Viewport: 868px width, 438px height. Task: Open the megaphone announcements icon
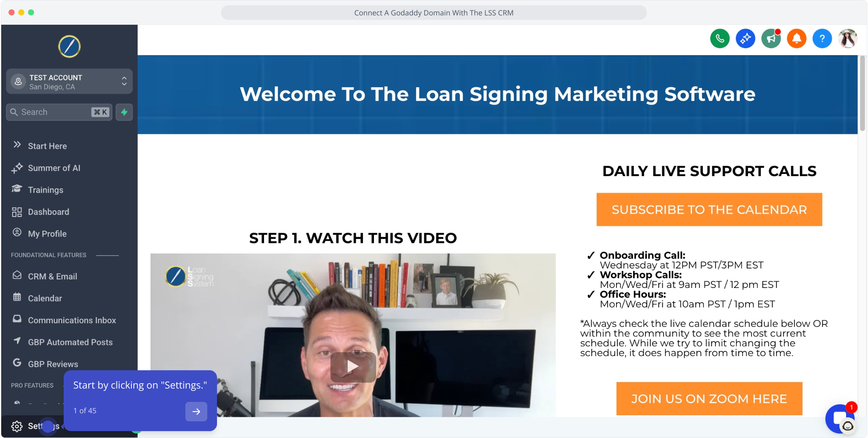pos(771,39)
